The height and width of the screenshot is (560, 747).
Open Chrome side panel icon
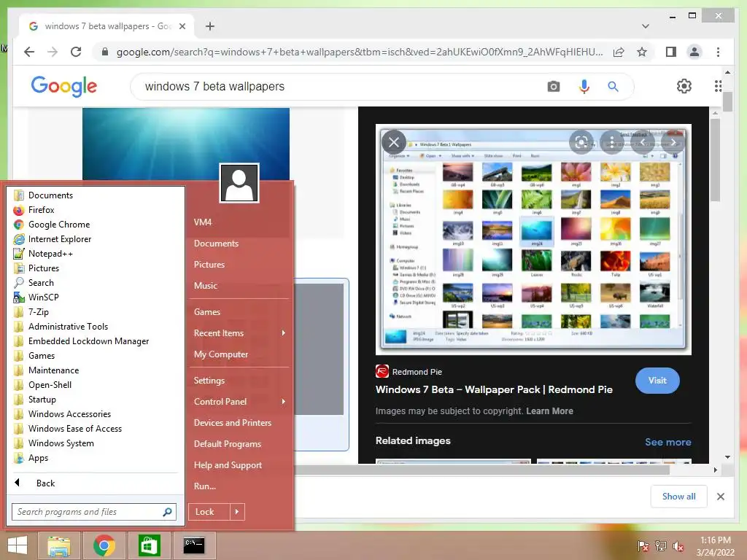671,52
